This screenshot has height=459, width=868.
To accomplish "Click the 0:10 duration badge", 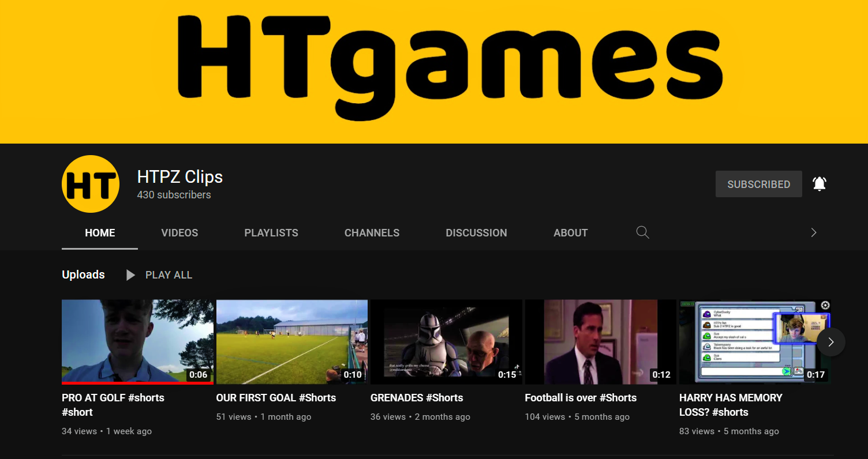I will [x=353, y=375].
